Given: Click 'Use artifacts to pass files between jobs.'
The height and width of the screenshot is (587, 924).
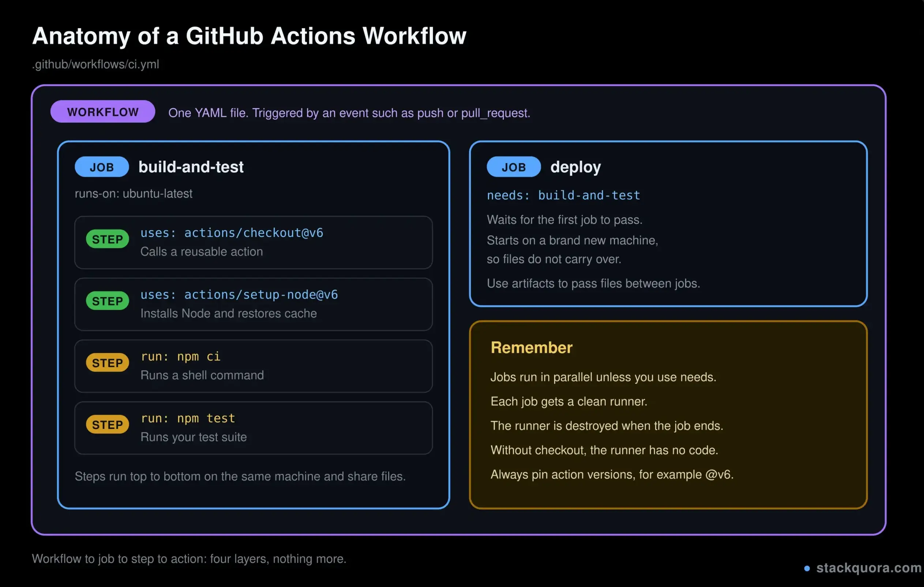Looking at the screenshot, I should tap(593, 283).
